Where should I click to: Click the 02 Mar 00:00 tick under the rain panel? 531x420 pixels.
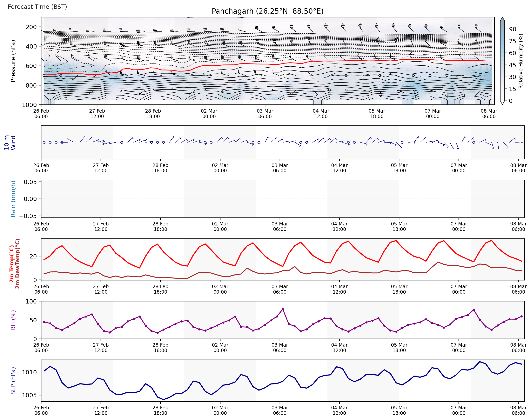pos(220,226)
